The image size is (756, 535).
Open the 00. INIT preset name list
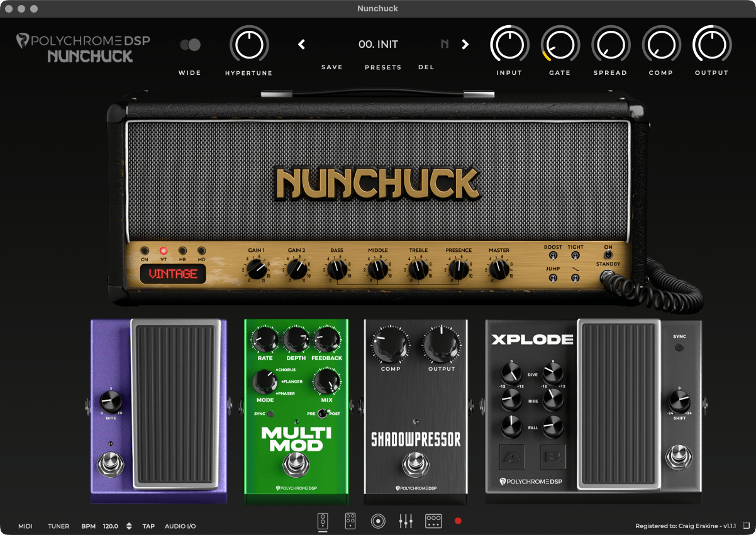[x=378, y=45]
